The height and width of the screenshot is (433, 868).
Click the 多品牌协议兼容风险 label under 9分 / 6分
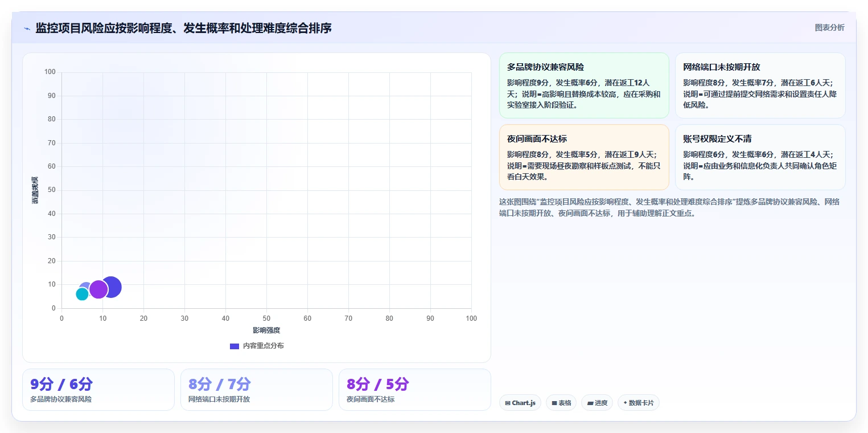pyautogui.click(x=61, y=399)
